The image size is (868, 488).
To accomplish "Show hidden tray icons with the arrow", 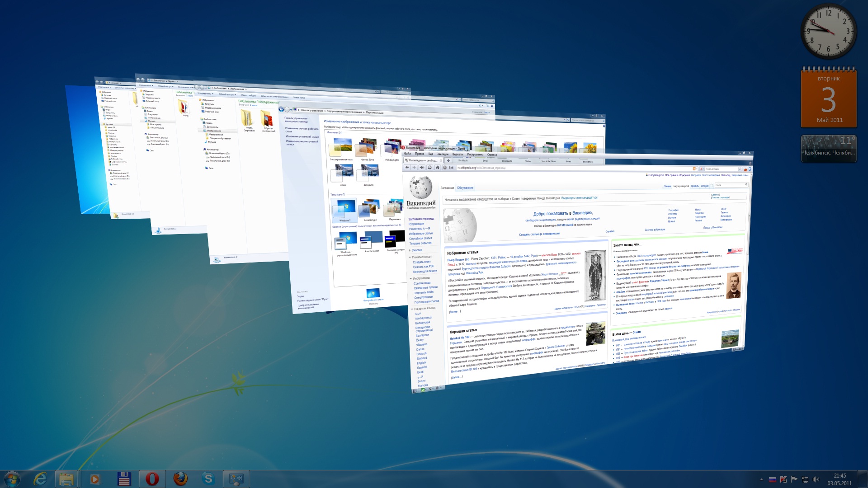I will [x=761, y=479].
